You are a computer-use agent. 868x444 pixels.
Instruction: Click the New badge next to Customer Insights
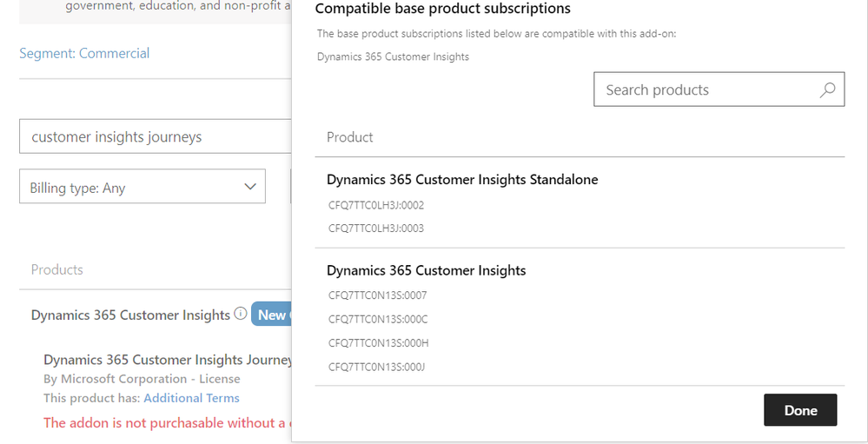[272, 315]
